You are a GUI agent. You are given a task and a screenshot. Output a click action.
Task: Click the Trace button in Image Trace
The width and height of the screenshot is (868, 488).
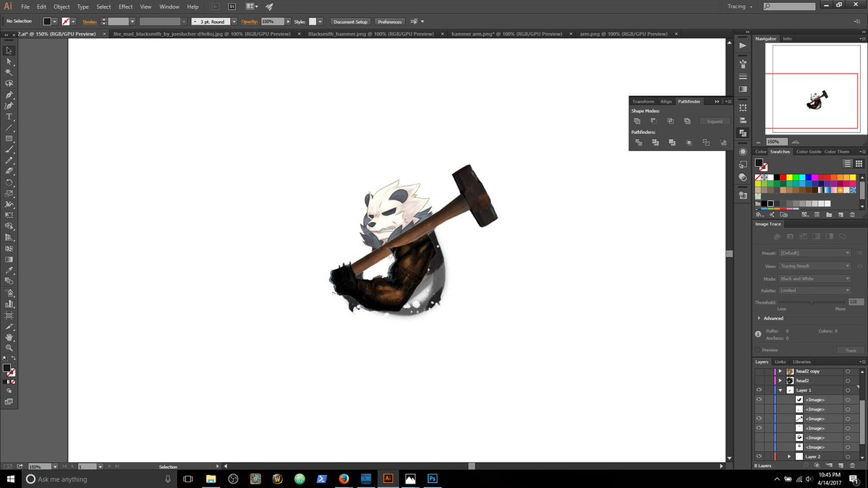coord(851,350)
